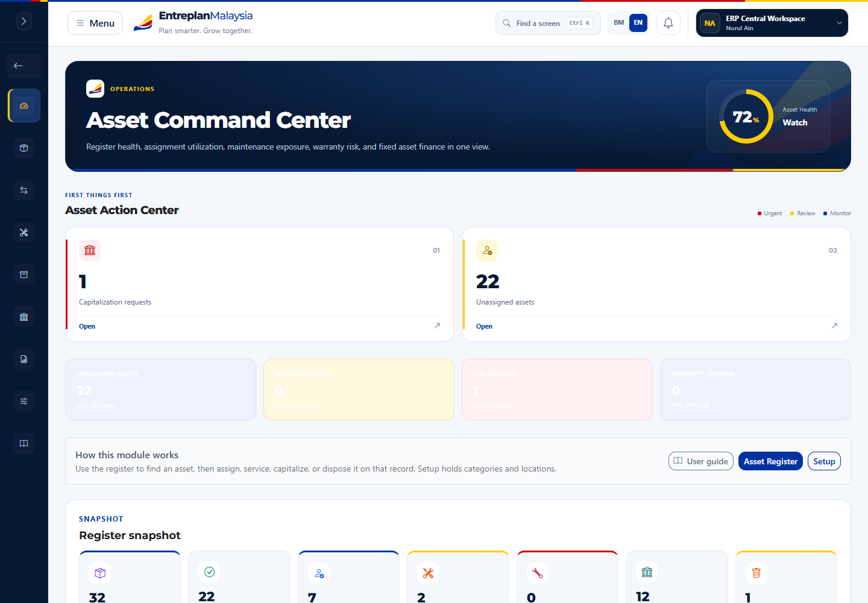
Task: Click the bank icon on Capitalization requests card
Action: click(x=90, y=250)
